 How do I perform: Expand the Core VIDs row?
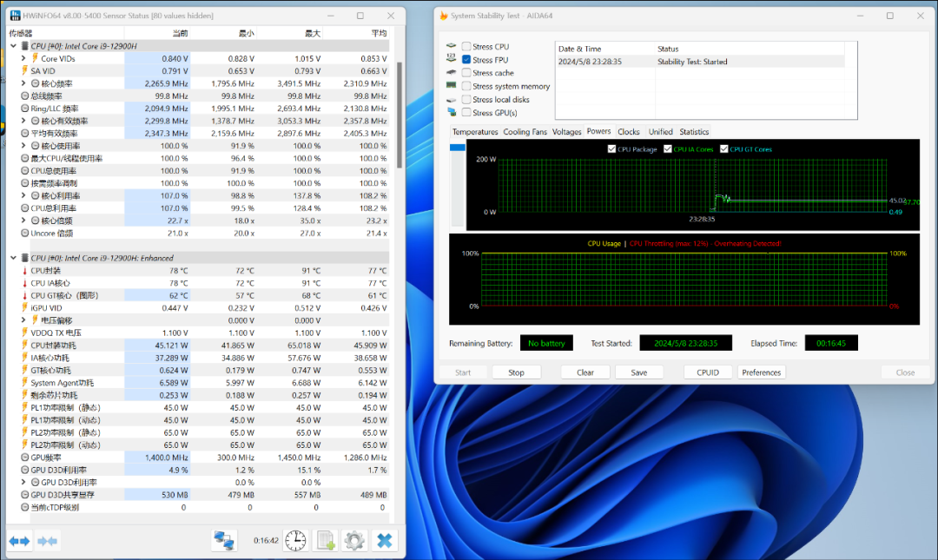pos(23,58)
